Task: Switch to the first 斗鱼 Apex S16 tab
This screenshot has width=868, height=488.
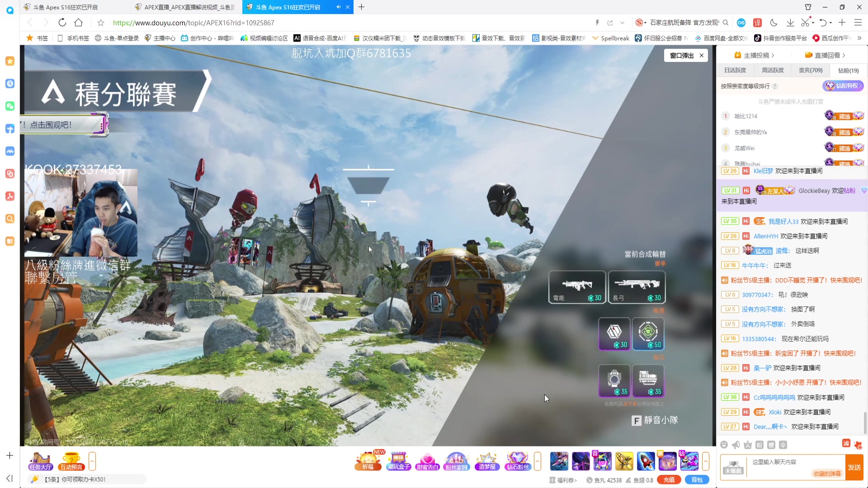Action: (75, 7)
